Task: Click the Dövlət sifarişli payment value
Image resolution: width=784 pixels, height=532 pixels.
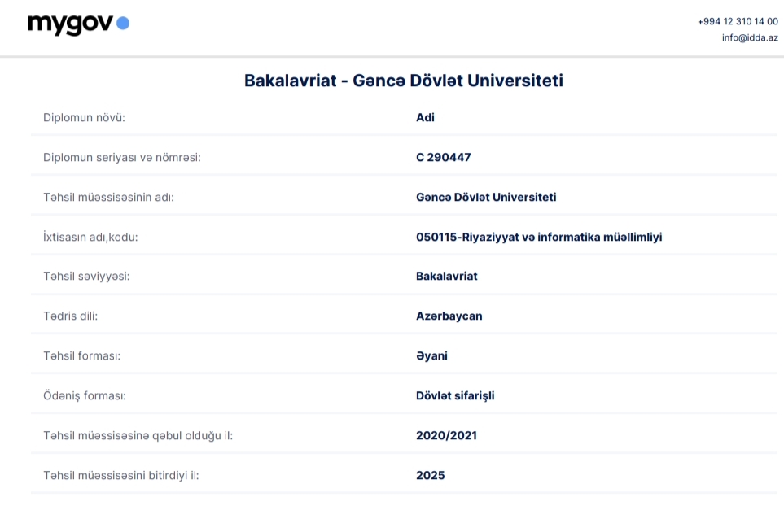Action: (455, 395)
